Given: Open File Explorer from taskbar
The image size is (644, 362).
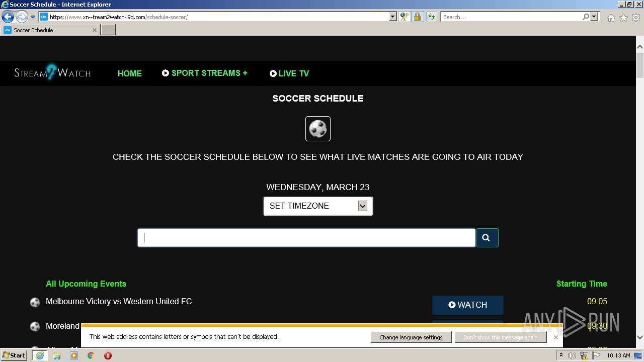Looking at the screenshot, I should tap(57, 355).
